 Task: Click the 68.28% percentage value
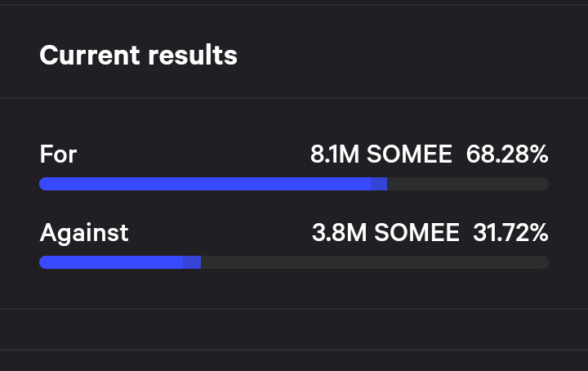tap(507, 154)
